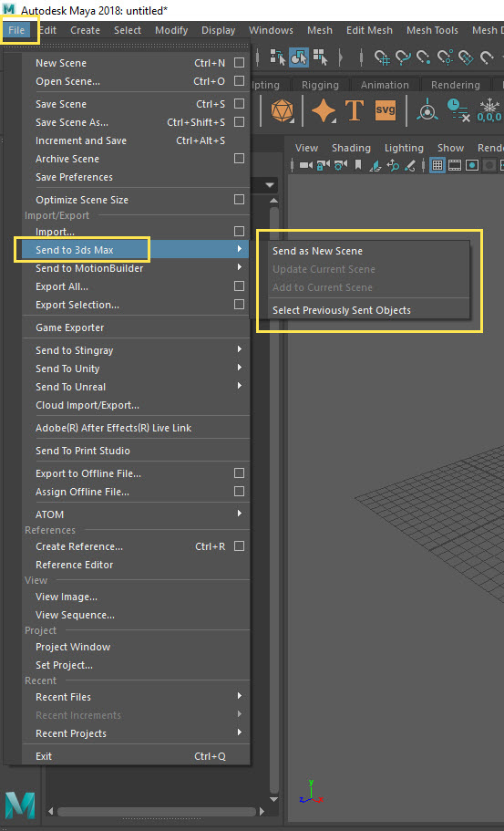
Task: Create platonic solid from shelf
Action: click(x=282, y=110)
